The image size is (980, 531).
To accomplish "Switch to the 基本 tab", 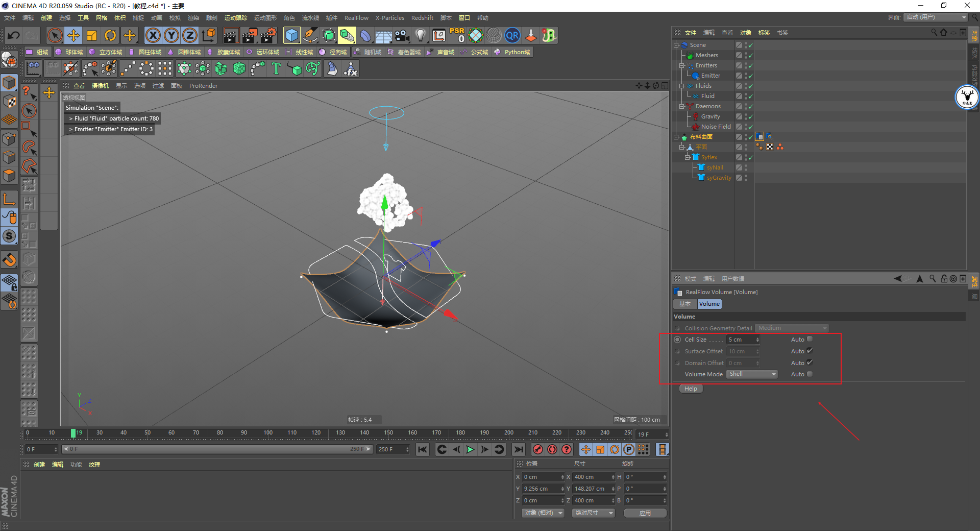I will coord(685,304).
